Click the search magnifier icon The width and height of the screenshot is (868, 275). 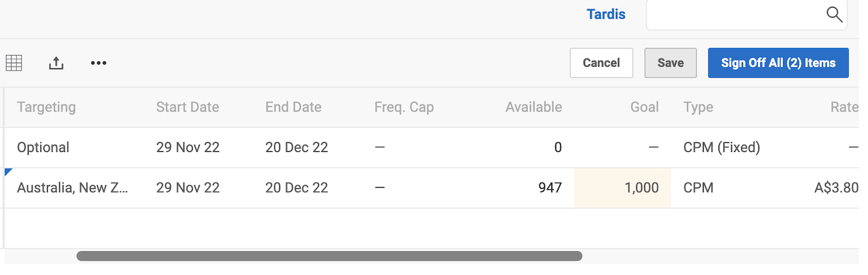[x=834, y=15]
